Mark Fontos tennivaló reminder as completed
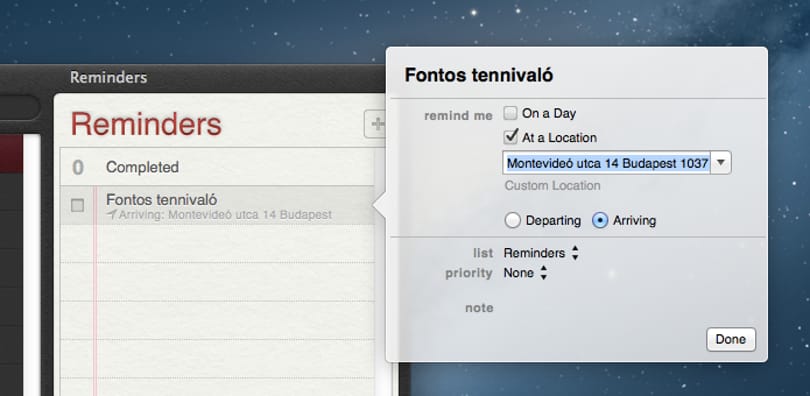This screenshot has height=396, width=810. (77, 206)
